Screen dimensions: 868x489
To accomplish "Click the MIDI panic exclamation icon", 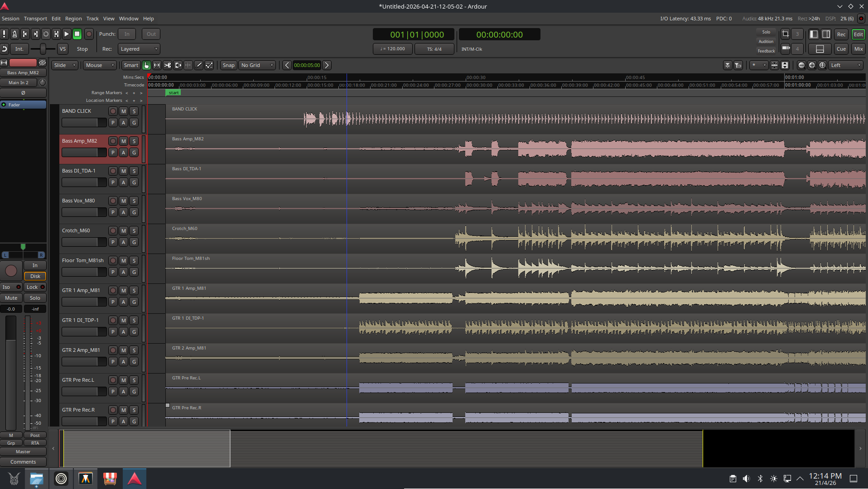I will [4, 34].
